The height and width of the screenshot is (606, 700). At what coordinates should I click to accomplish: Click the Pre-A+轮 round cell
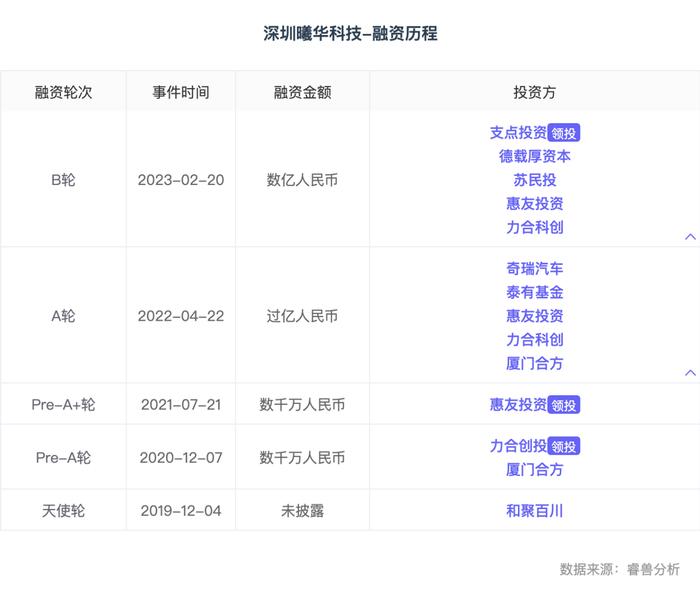tap(63, 405)
